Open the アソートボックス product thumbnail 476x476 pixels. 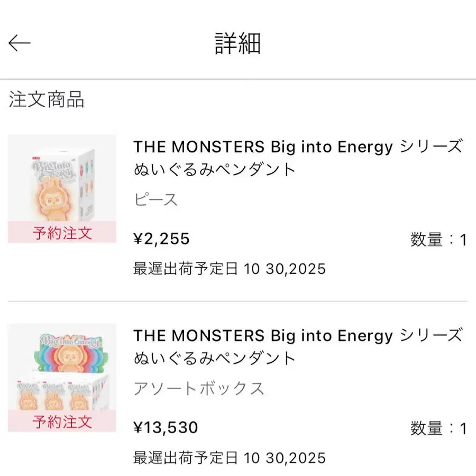[62, 367]
